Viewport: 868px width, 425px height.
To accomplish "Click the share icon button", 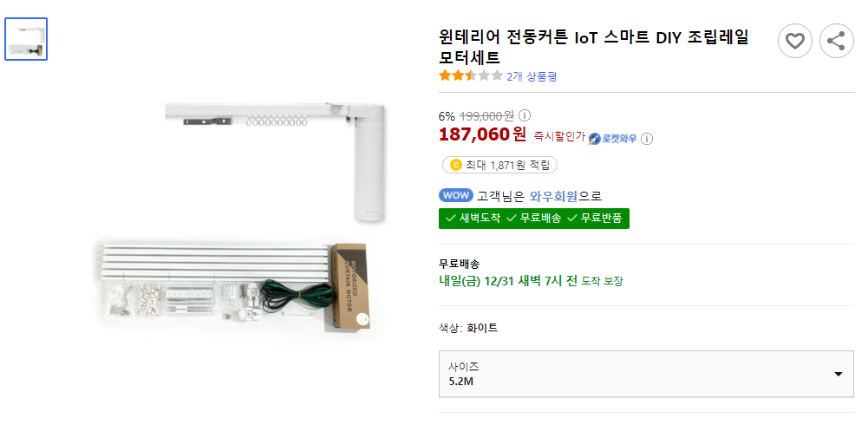I will coord(836,41).
